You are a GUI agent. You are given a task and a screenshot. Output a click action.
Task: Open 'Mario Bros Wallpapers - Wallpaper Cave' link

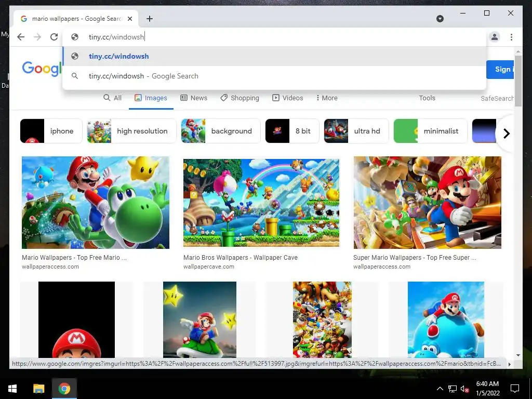click(x=240, y=258)
